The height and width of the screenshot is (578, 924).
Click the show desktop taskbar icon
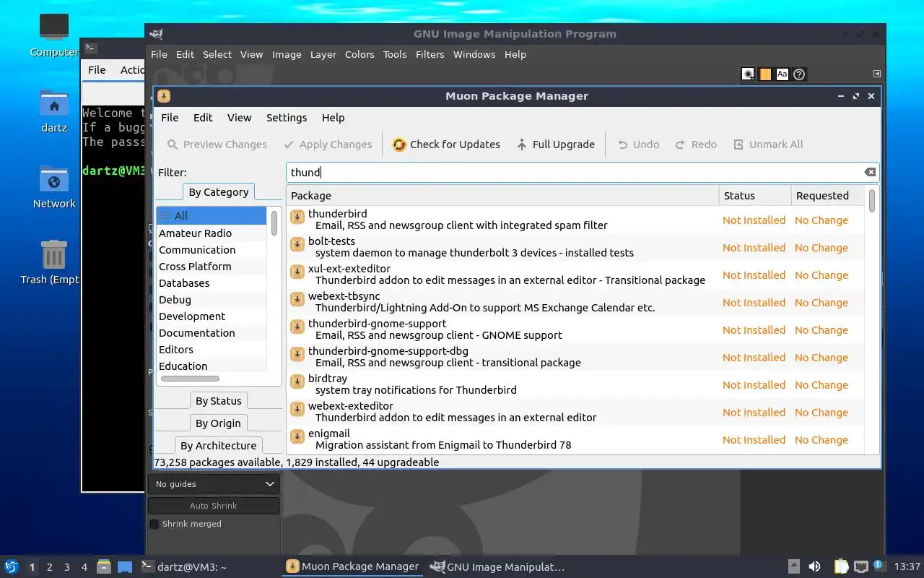pos(125,566)
